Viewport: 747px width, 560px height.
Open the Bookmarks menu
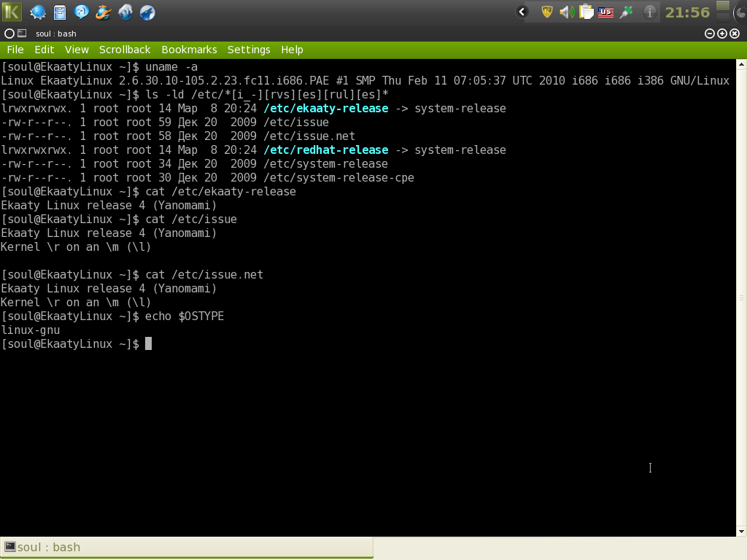point(189,50)
